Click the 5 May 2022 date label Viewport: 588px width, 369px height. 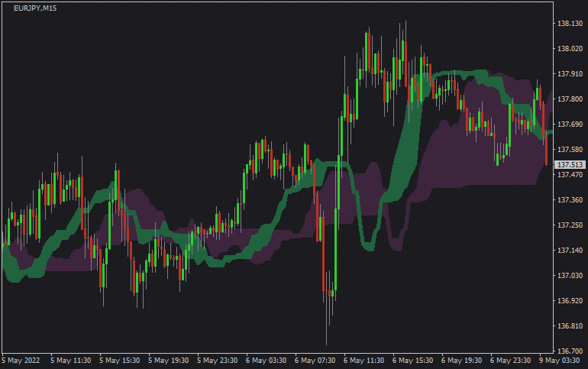[x=21, y=361]
